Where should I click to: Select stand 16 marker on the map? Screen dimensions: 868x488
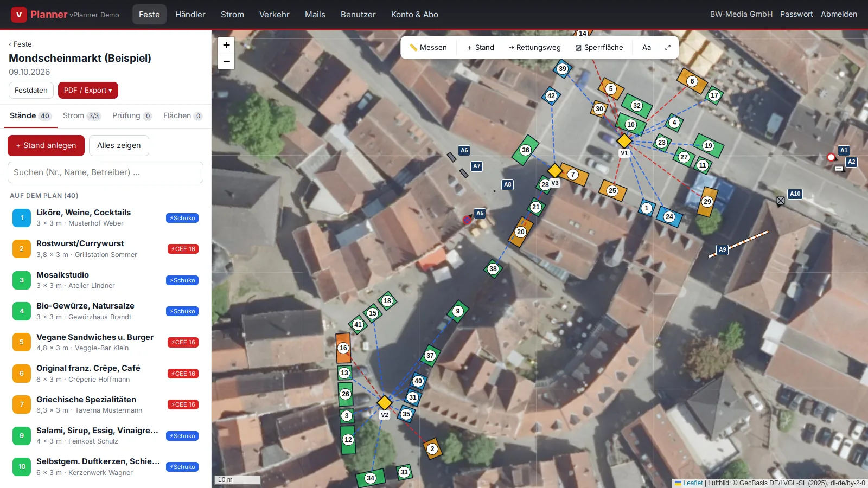point(343,348)
